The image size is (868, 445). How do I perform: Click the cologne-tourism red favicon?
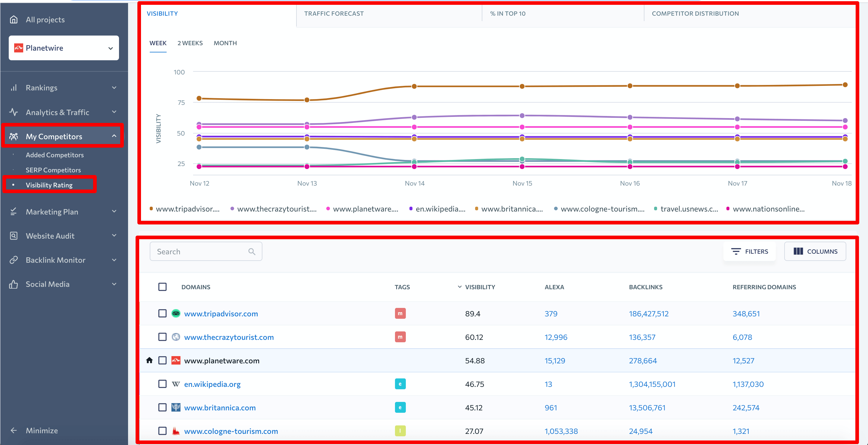176,431
